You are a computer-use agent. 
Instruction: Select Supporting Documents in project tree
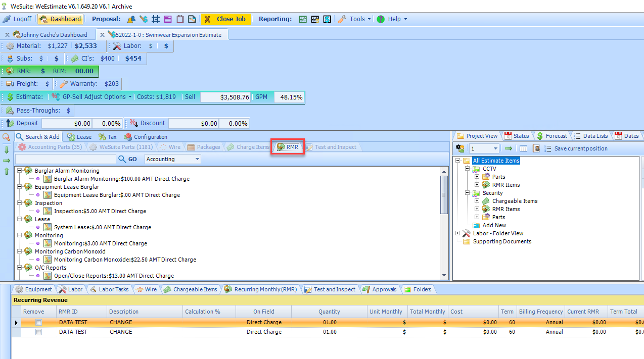click(x=502, y=241)
